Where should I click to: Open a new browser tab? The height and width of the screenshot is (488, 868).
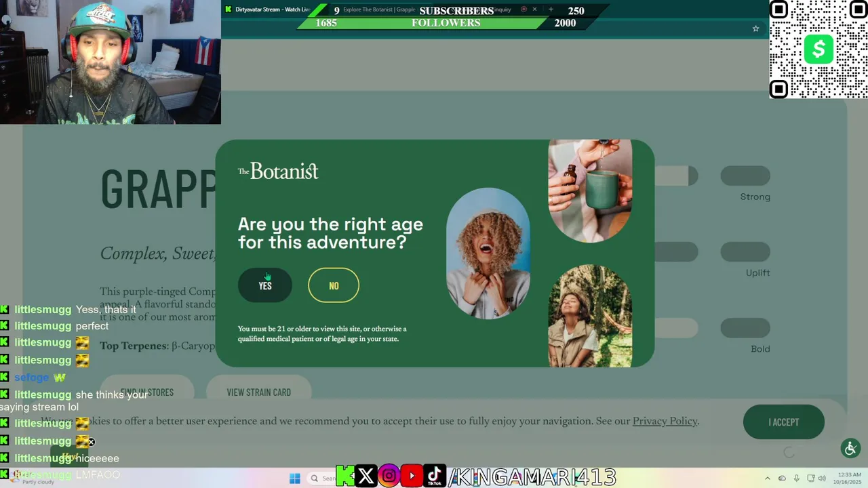point(551,9)
